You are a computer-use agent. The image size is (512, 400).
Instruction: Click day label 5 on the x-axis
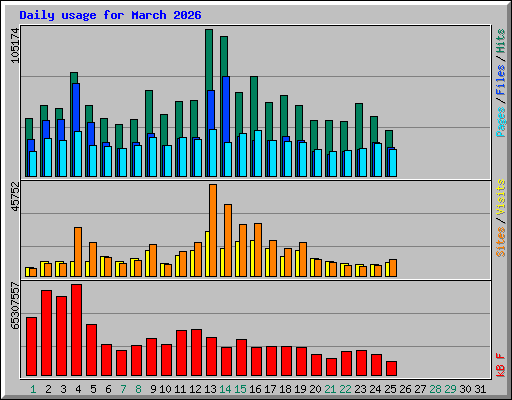click(93, 389)
